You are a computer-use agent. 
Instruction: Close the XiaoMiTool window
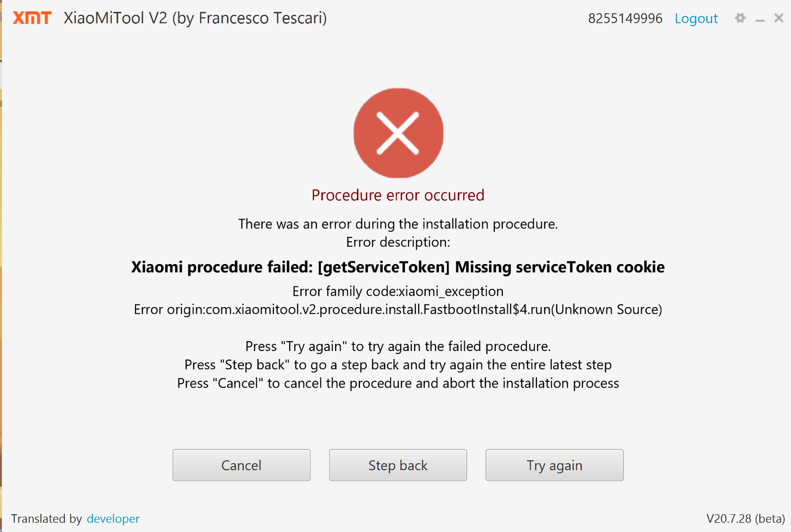click(779, 18)
